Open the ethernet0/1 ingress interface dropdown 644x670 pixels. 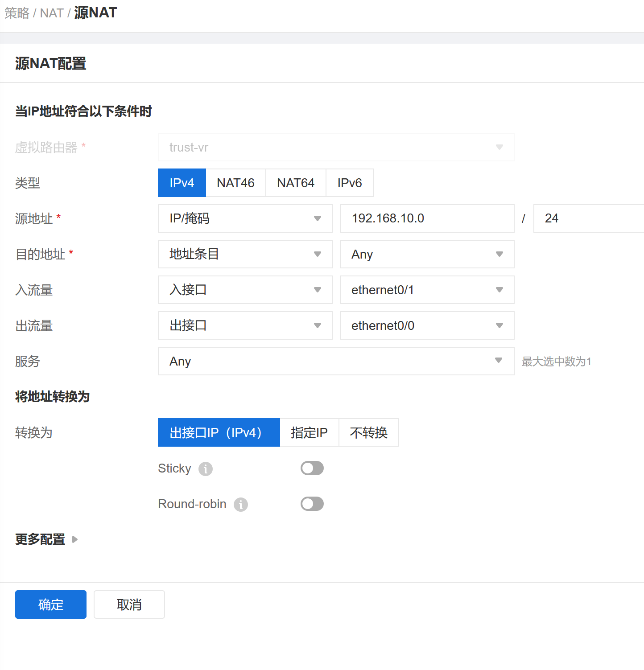click(x=427, y=290)
